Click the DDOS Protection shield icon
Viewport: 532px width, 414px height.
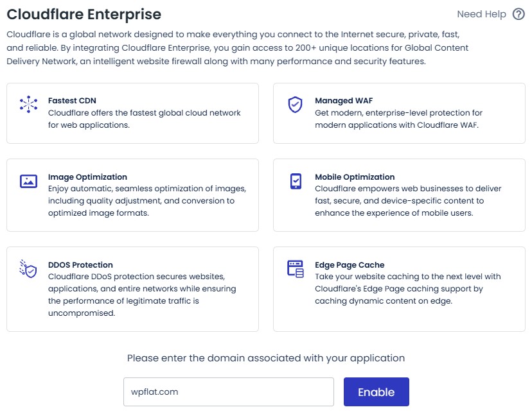(x=29, y=270)
